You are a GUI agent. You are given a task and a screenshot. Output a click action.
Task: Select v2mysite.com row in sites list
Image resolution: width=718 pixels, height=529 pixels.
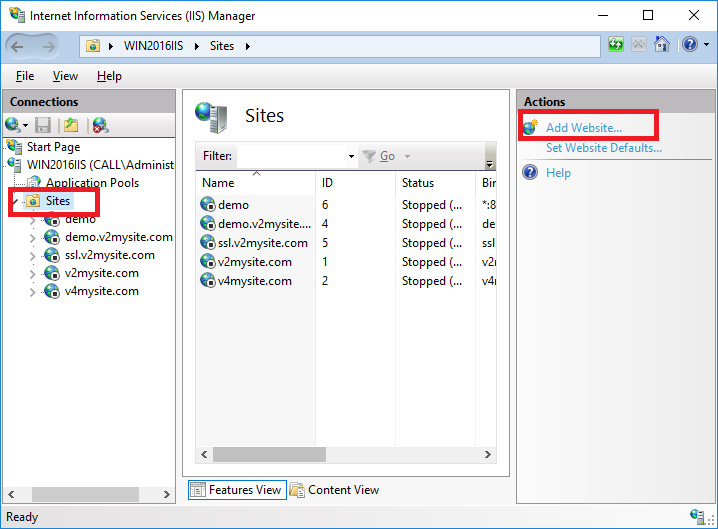[x=346, y=262]
